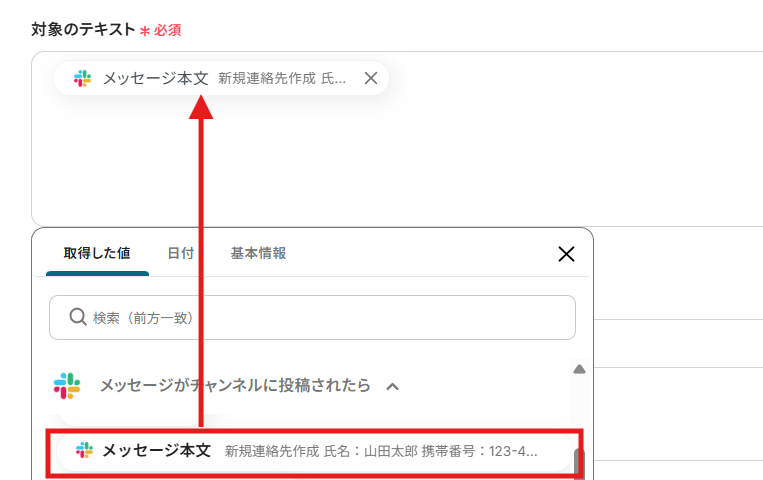Click the magnifier search icon
Image resolution: width=763 pixels, height=480 pixels.
pos(78,317)
